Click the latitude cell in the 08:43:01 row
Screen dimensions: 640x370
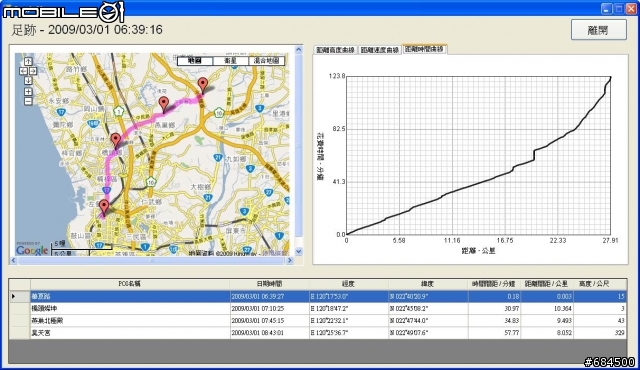click(x=428, y=333)
